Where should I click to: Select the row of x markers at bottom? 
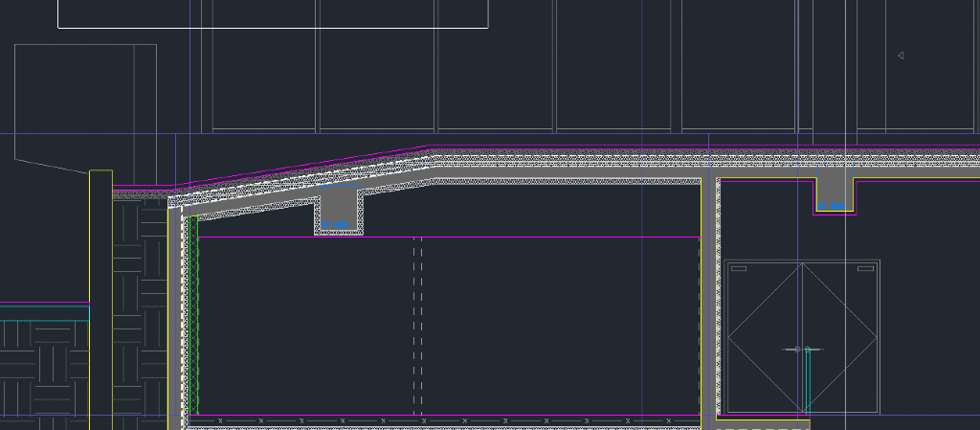coord(440,420)
